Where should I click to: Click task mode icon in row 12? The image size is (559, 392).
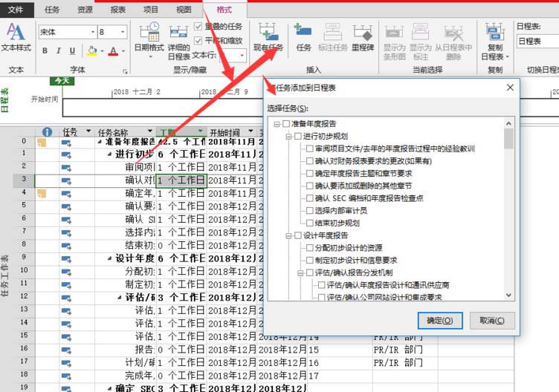pyautogui.click(x=66, y=298)
